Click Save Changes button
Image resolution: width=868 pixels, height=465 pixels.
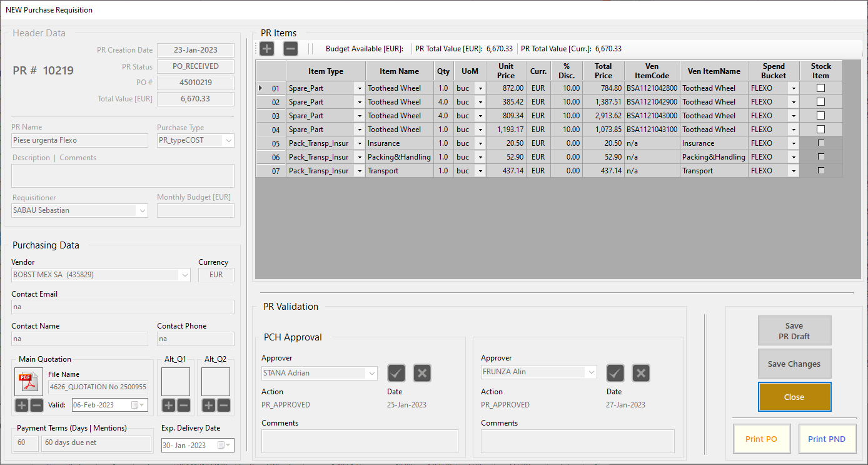[x=794, y=364]
